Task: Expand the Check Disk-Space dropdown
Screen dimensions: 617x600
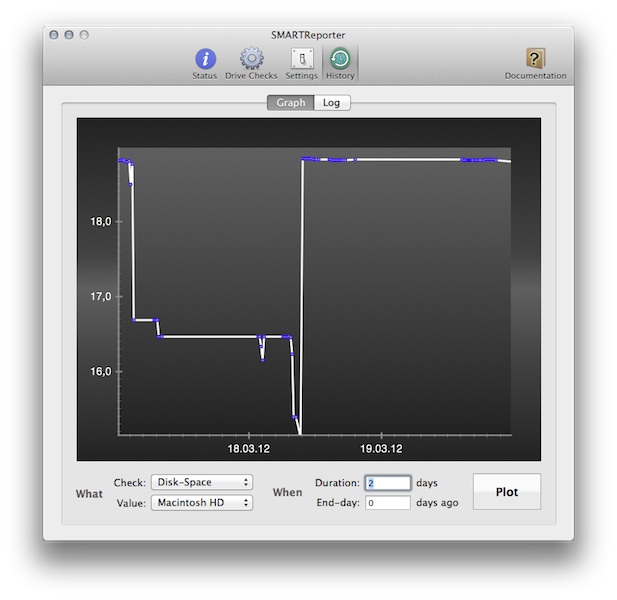Action: coord(201,483)
